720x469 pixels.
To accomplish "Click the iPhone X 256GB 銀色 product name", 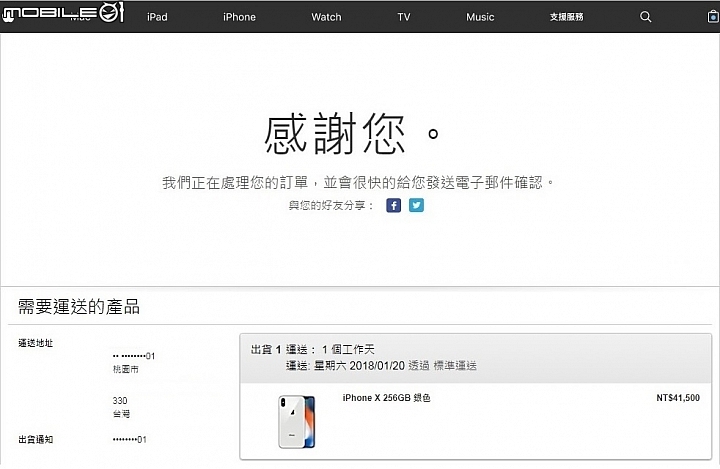I will (386, 398).
